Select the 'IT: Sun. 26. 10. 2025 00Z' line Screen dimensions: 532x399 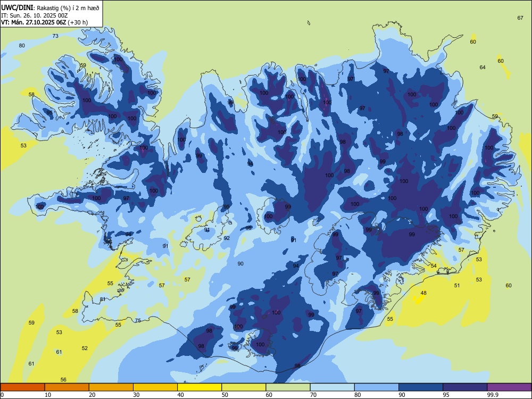(x=34, y=15)
